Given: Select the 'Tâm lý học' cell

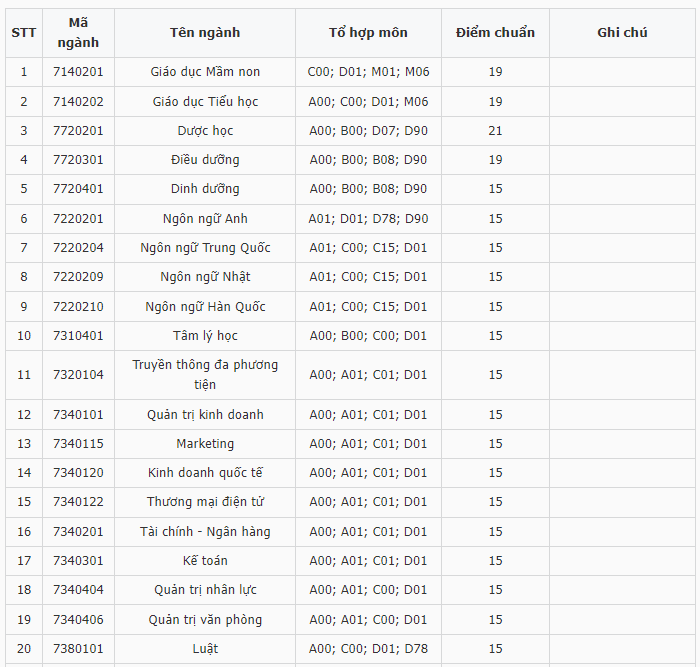Looking at the screenshot, I should pos(205,336).
